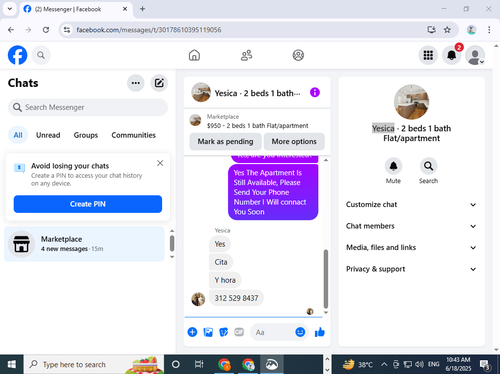The image size is (500, 374).
Task: Open Chrome tab search dropdown arrow
Action: 10,9
